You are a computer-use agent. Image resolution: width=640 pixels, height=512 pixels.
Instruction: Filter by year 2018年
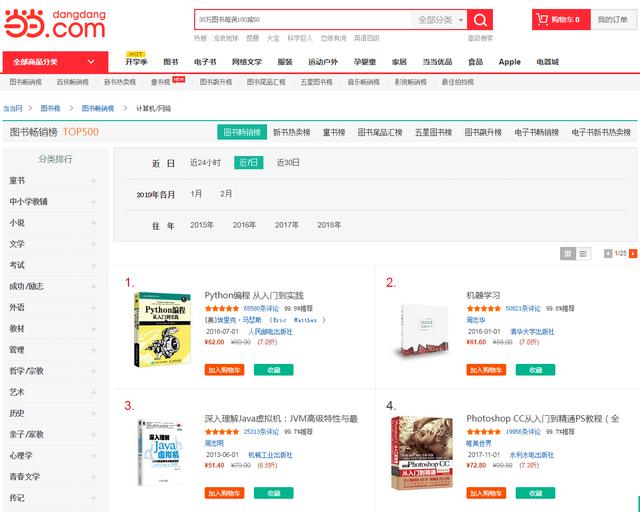pyautogui.click(x=329, y=225)
